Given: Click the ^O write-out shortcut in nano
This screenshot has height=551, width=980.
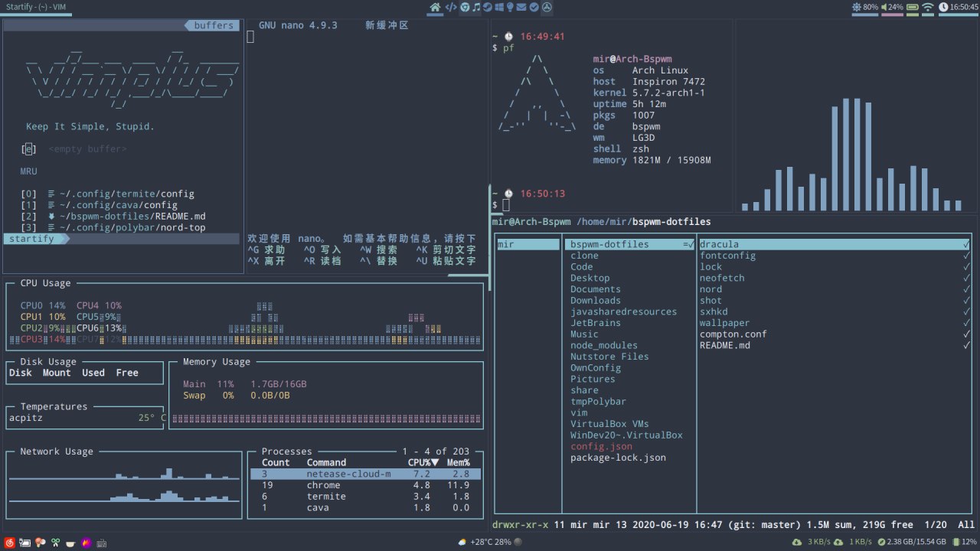Looking at the screenshot, I should pos(322,249).
